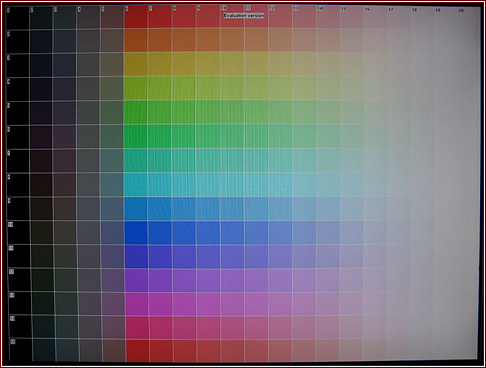Select the most saturated orange swatch in column 6

click(x=136, y=40)
